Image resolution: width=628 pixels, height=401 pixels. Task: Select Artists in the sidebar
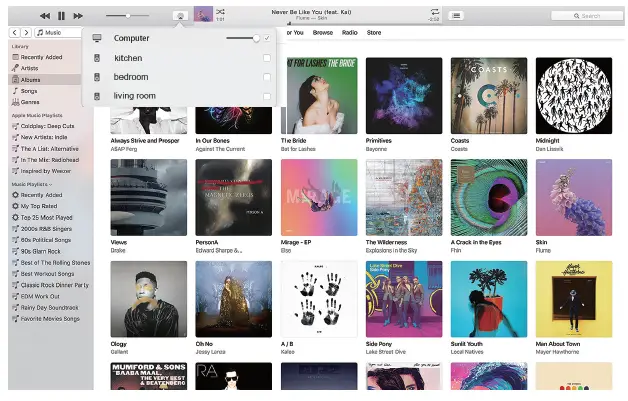click(29, 69)
